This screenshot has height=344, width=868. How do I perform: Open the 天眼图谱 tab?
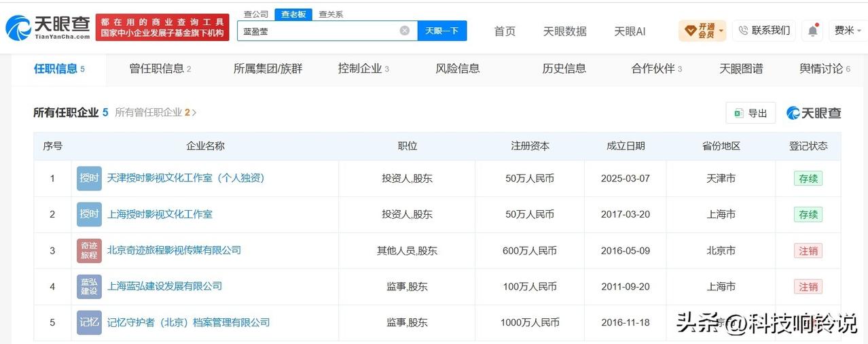[741, 69]
